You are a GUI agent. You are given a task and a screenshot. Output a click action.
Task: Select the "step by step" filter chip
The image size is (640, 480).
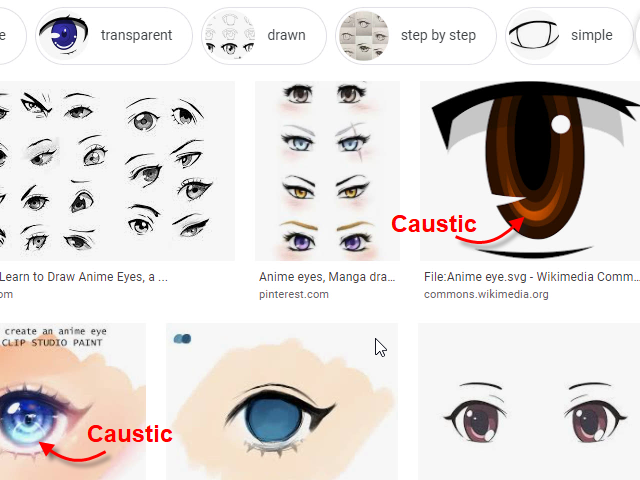coord(416,36)
